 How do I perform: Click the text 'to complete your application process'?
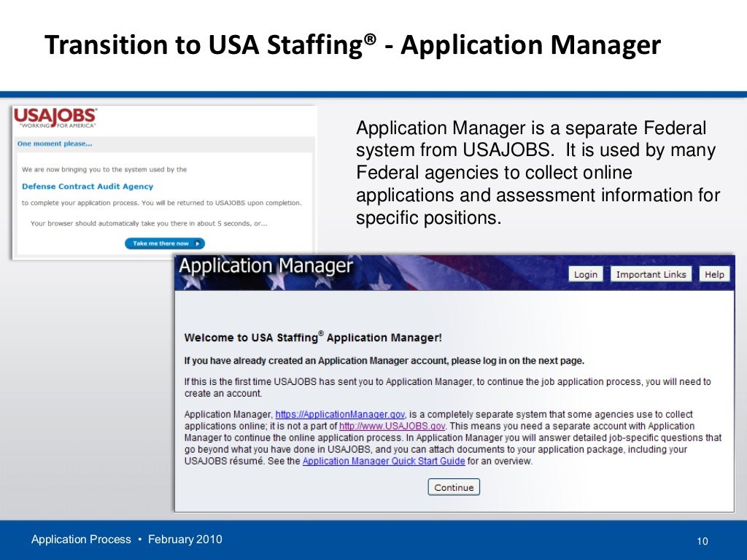pos(161,203)
